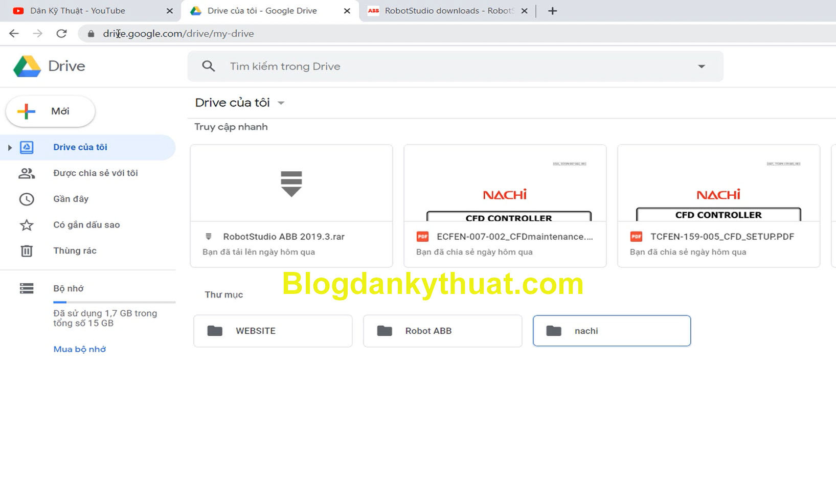Close the YouTube tab
This screenshot has height=504, width=836.
coord(170,11)
